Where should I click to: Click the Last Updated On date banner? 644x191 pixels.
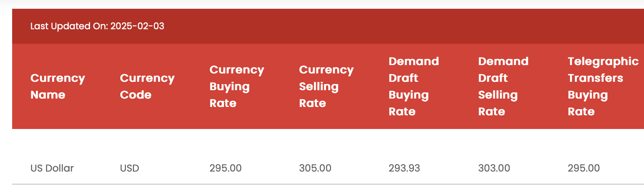[328, 26]
